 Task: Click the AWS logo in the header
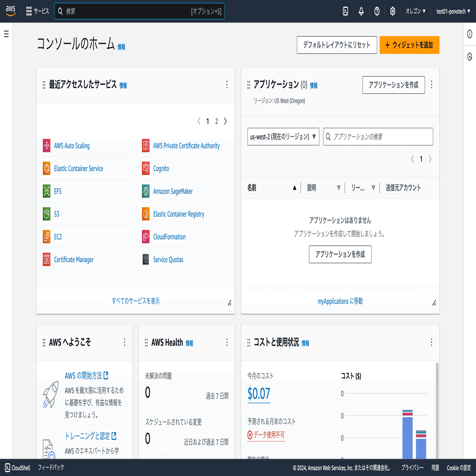(11, 11)
